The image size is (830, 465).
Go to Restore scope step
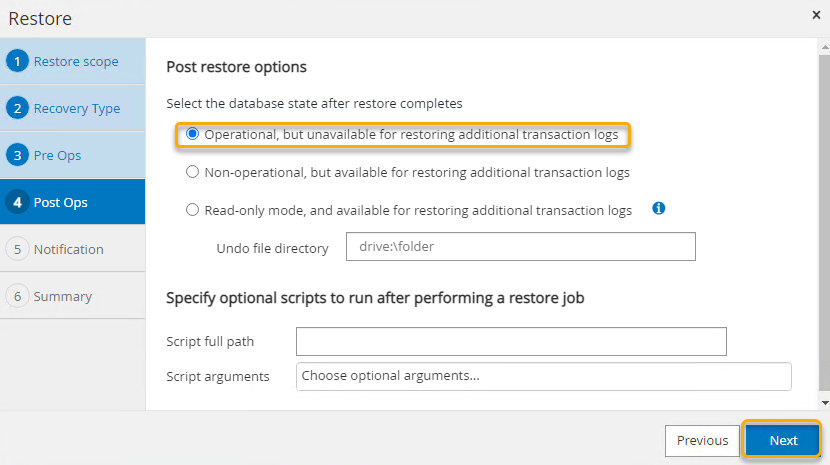(x=76, y=61)
